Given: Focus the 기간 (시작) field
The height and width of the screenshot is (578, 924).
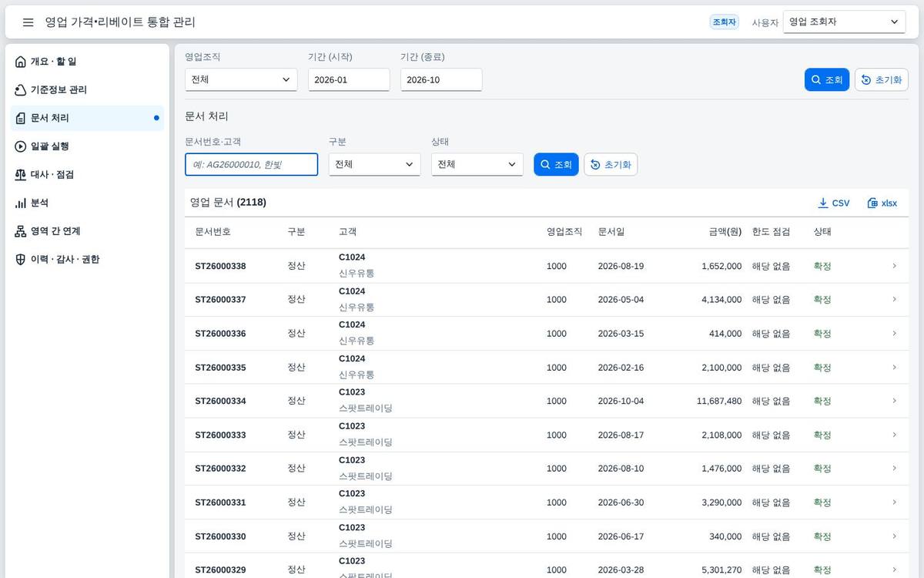Looking at the screenshot, I should [x=349, y=79].
